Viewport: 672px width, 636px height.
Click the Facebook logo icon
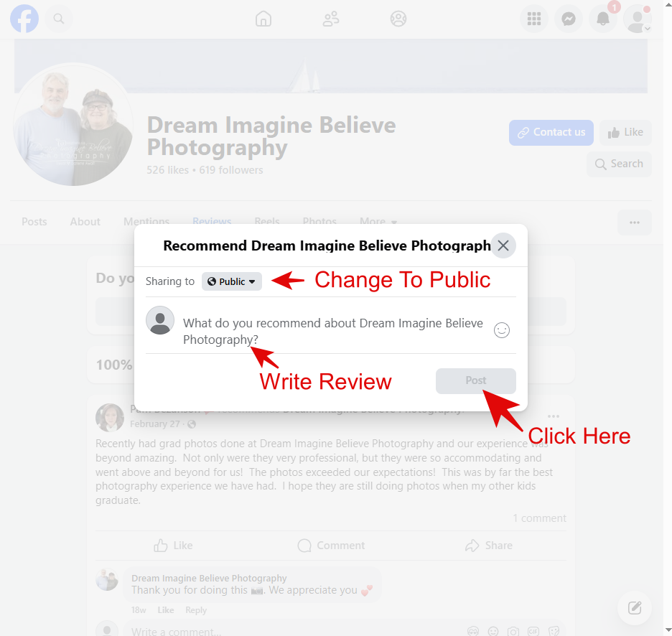(24, 19)
